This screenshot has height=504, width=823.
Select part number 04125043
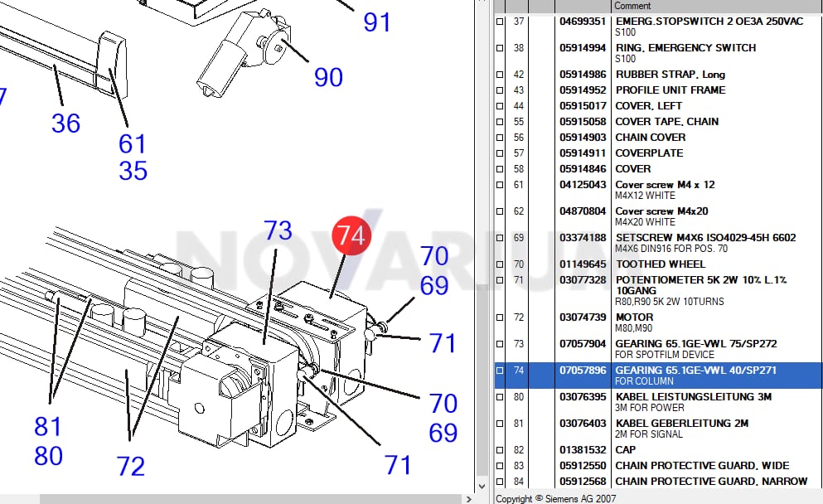[x=583, y=185]
